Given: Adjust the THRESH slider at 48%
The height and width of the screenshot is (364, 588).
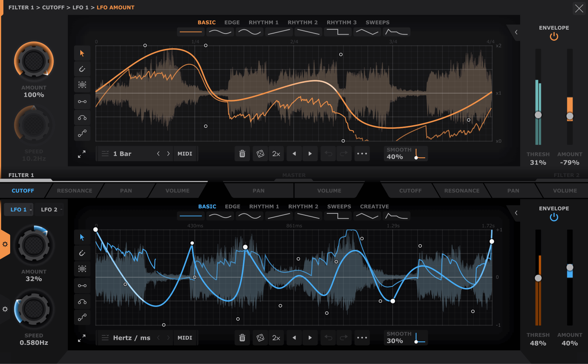Looking at the screenshot, I should tap(538, 278).
